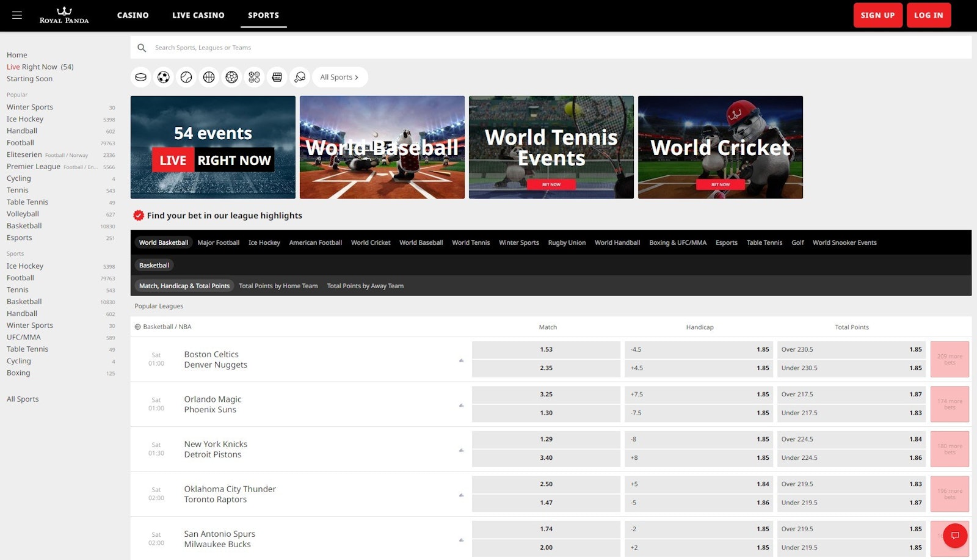Switch to Total Points by Home Team
977x560 pixels.
click(x=278, y=286)
